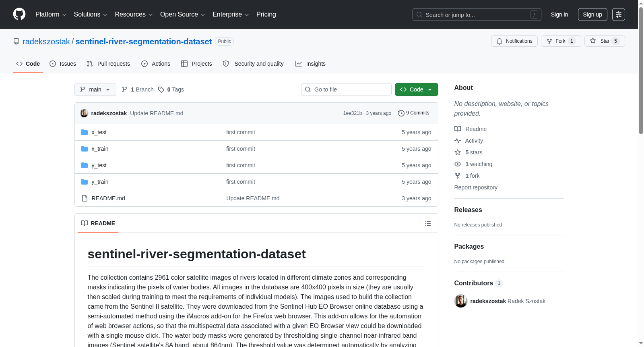This screenshot has width=644, height=347.
Task: Focus the Search or jump to field
Action: coord(477,15)
